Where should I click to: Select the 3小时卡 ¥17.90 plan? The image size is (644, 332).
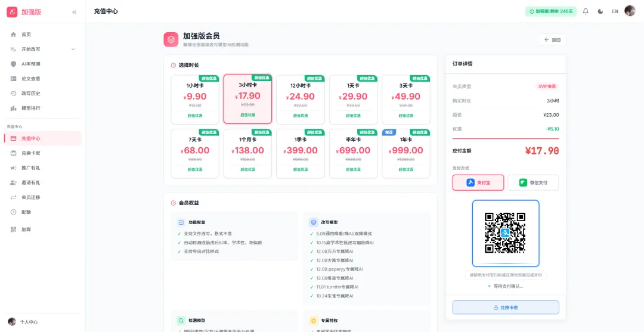247,99
